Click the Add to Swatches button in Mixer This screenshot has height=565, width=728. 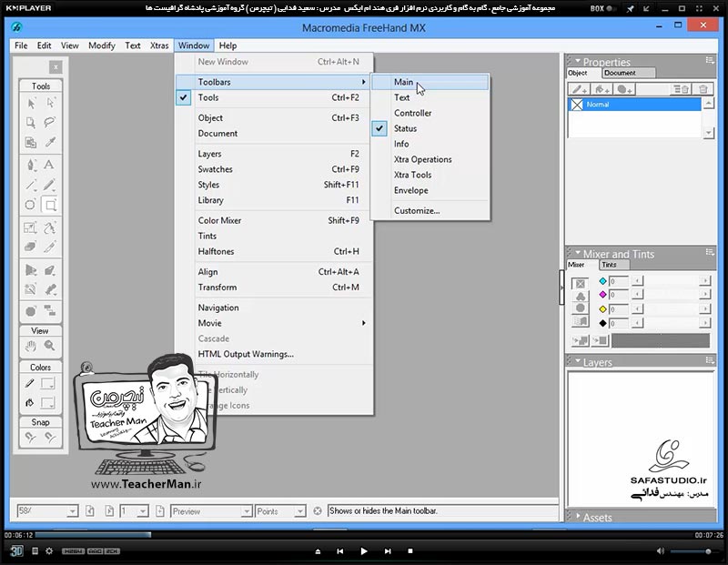(580, 341)
